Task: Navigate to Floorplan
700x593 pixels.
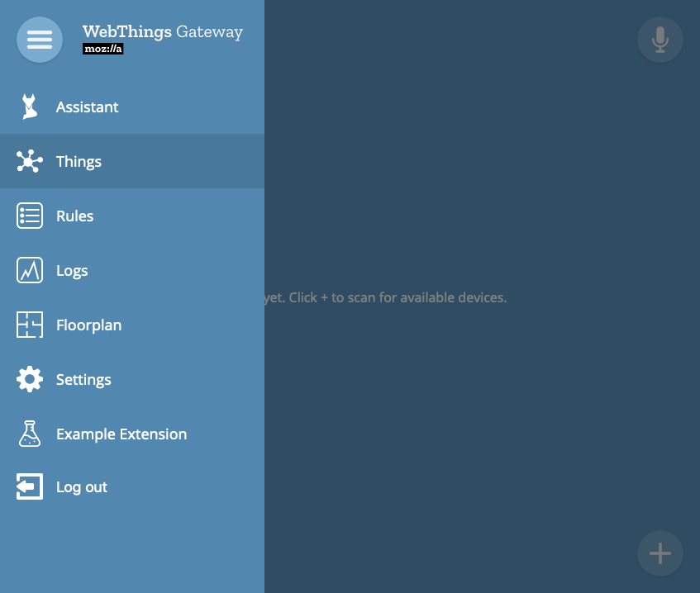Action: tap(132, 325)
